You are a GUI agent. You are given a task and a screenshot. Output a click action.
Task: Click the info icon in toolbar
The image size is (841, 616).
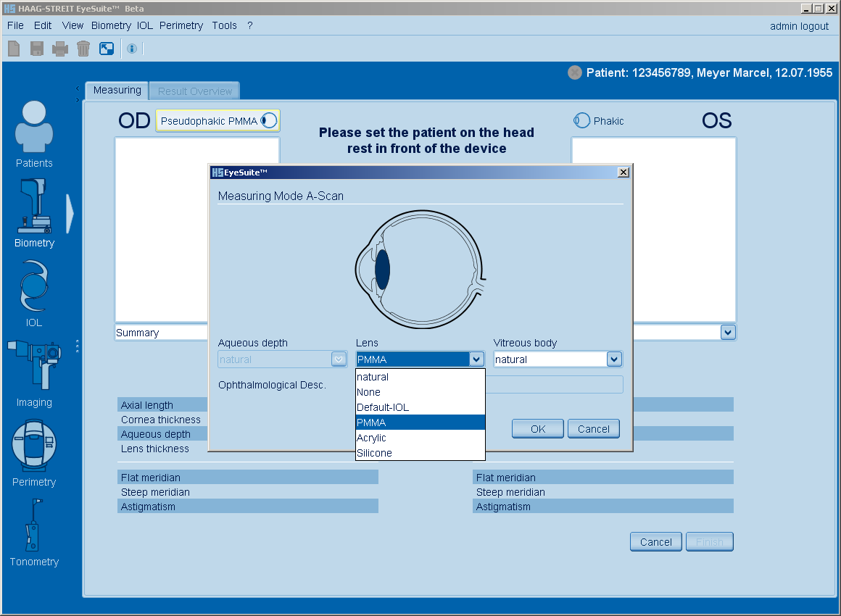(131, 49)
